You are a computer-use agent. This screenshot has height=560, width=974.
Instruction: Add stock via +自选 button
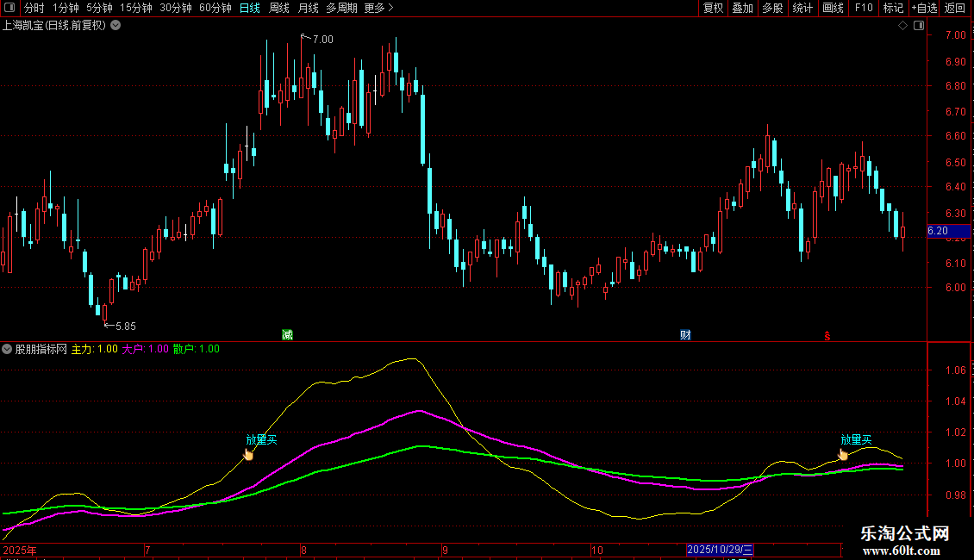click(924, 8)
